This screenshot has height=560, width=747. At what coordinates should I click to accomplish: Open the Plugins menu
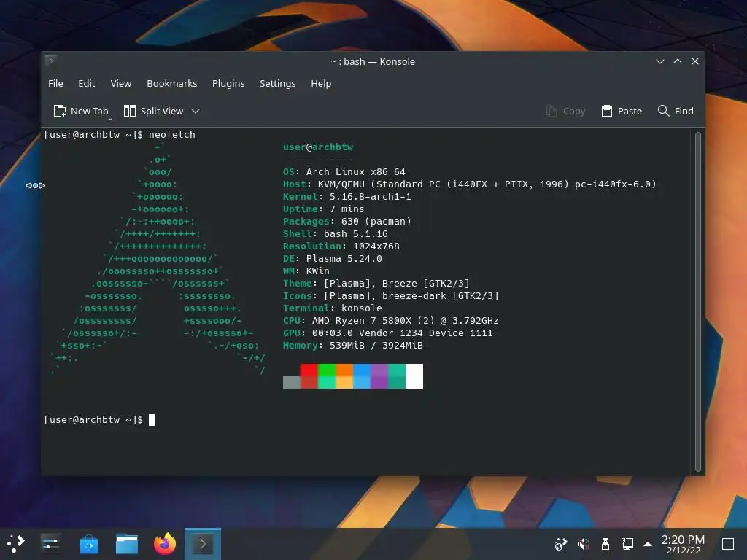[228, 83]
